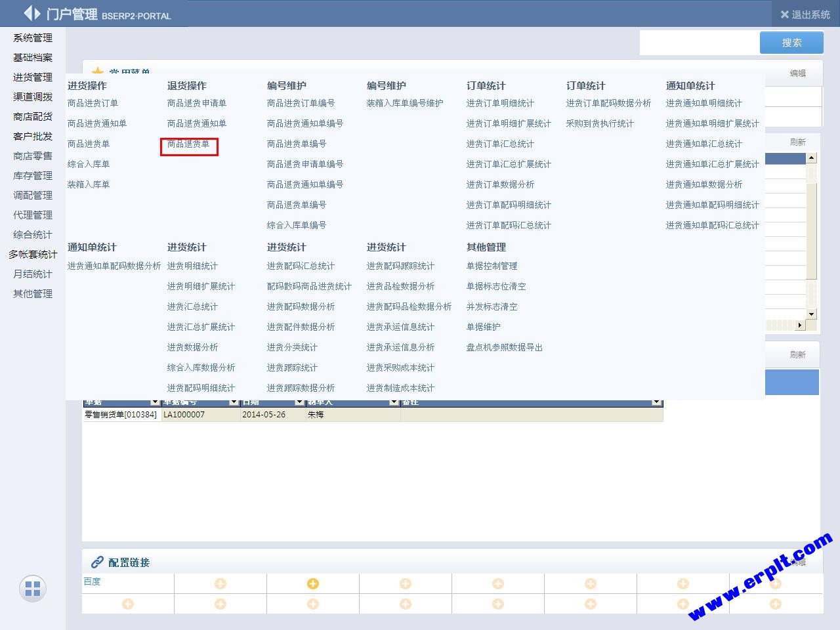
Task: Open 盘点机参照数据导出
Action: click(x=505, y=347)
